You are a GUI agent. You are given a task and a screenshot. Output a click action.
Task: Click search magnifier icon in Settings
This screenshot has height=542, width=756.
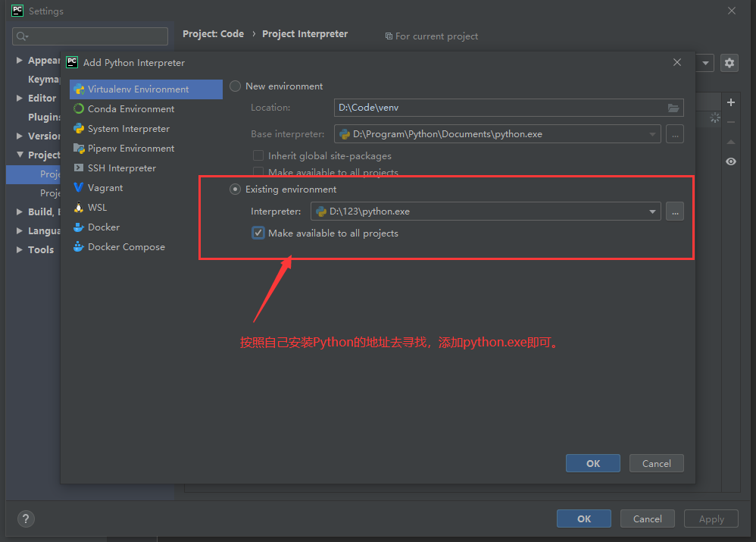[x=22, y=36]
